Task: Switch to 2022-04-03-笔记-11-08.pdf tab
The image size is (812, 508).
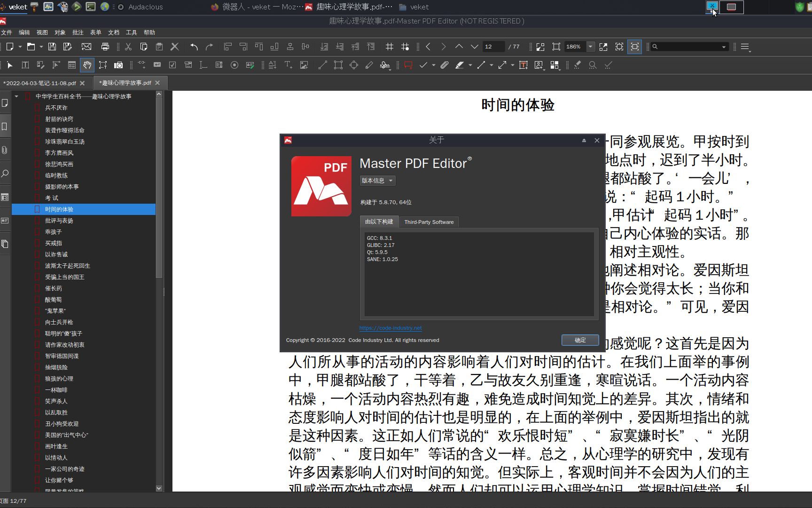Action: 40,83
